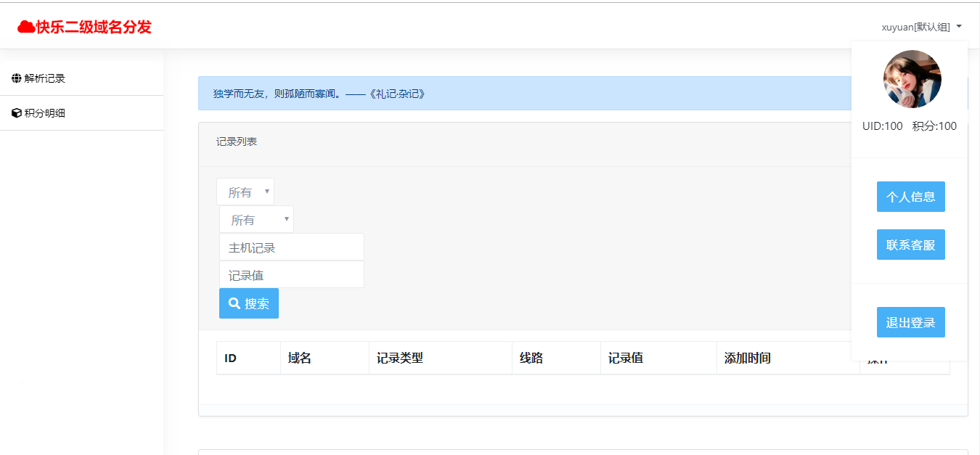Click the package icon beside 积分明细

[x=15, y=112]
